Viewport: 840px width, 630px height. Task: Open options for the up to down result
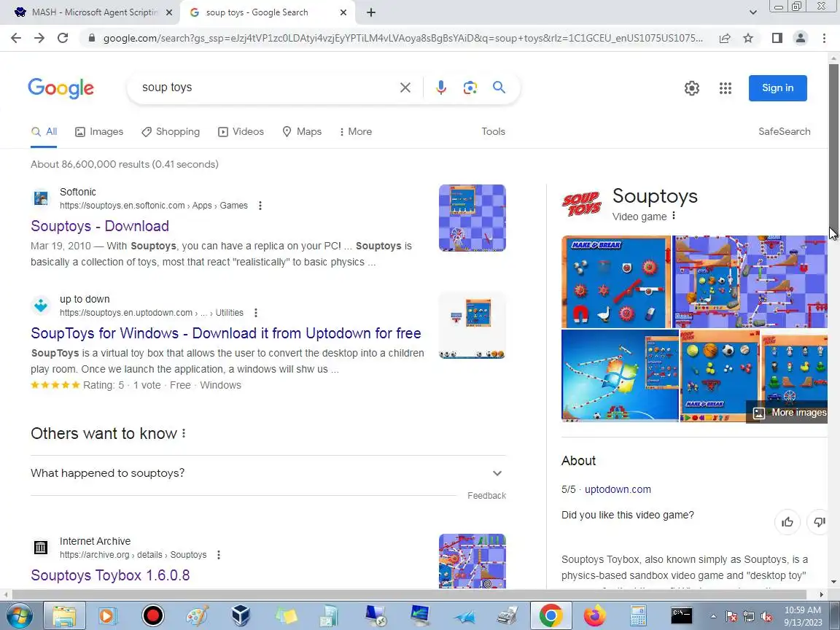pos(255,313)
